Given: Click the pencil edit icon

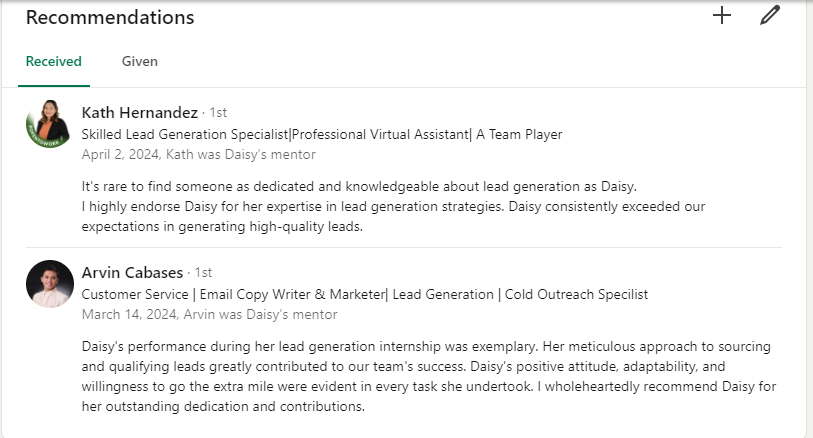Looking at the screenshot, I should [769, 15].
